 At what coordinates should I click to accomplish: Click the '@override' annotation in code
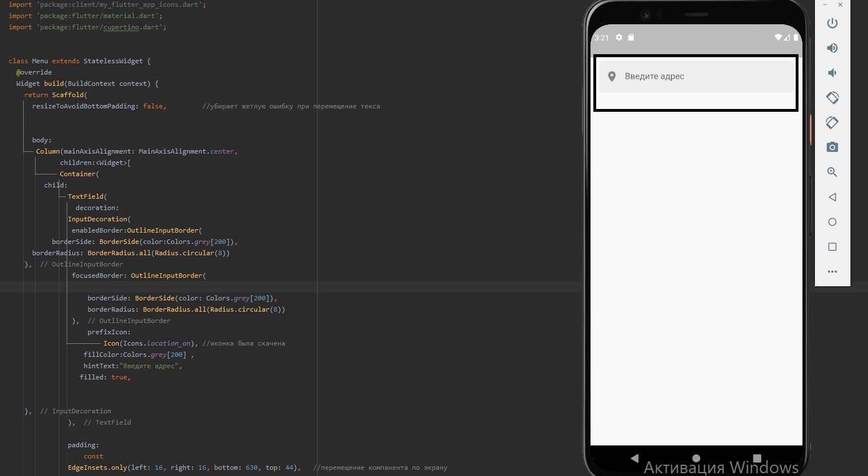[34, 72]
